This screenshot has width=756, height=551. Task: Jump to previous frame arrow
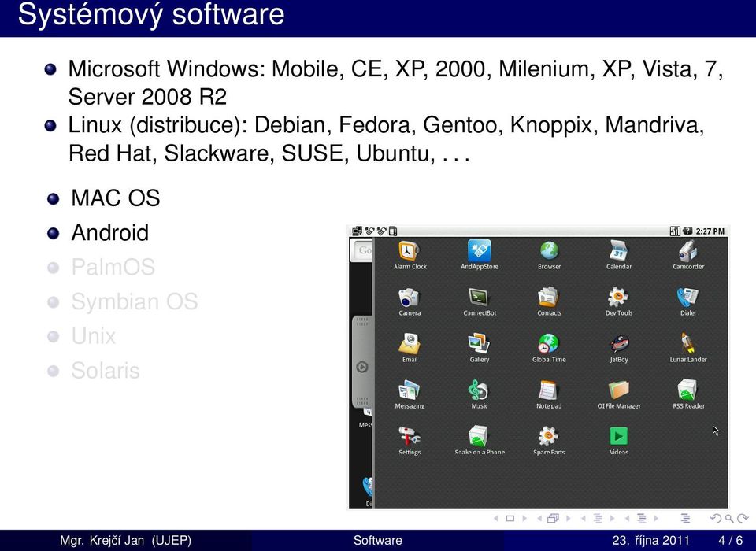point(540,518)
